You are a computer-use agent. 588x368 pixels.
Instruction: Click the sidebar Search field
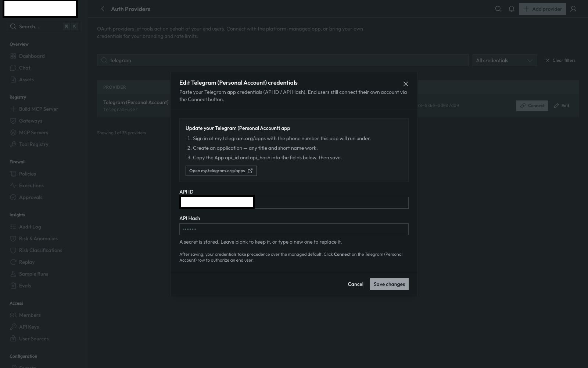click(x=44, y=26)
